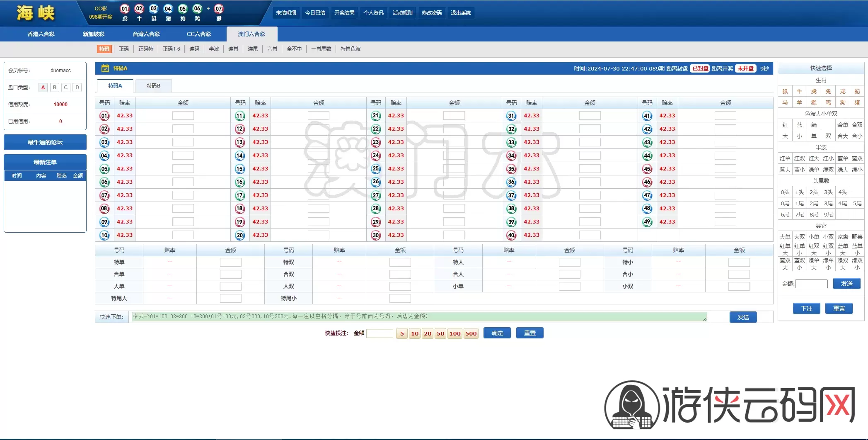Screen dimensions: 868x440
Task: Select number ball 18 in the betting table
Action: click(x=240, y=209)
